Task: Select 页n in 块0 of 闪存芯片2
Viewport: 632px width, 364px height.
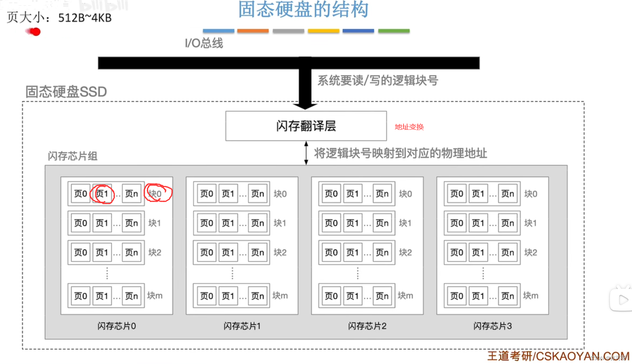Action: tap(382, 194)
